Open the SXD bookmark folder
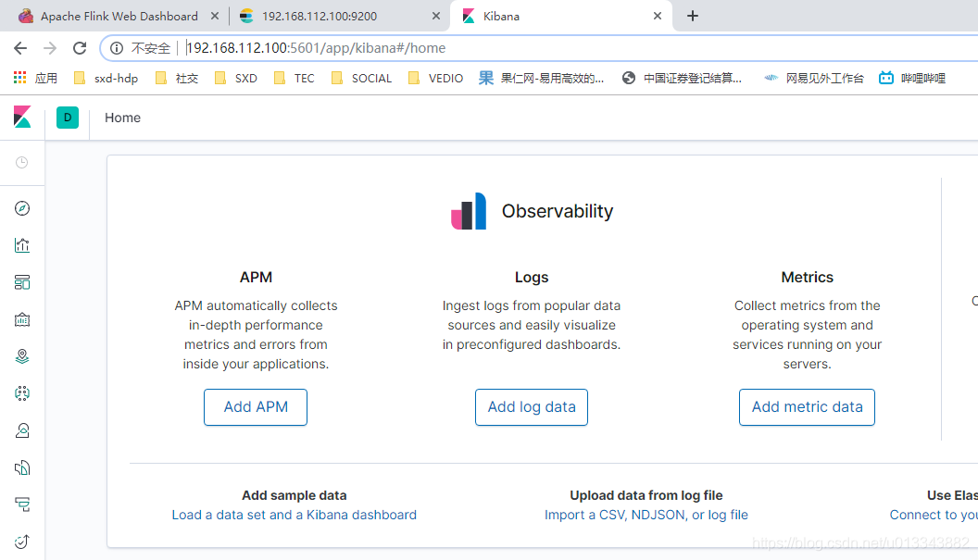Viewport: 978px width, 560px height. (236, 78)
